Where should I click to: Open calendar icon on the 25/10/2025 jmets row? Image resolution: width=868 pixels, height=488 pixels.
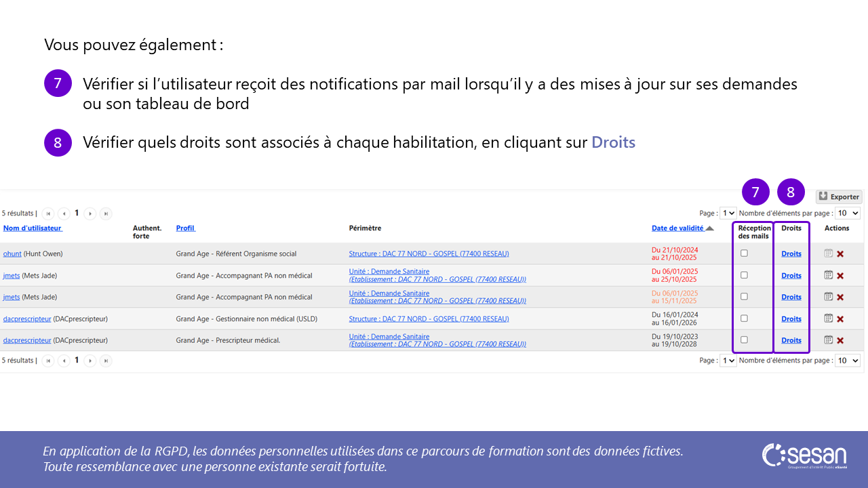tap(828, 275)
